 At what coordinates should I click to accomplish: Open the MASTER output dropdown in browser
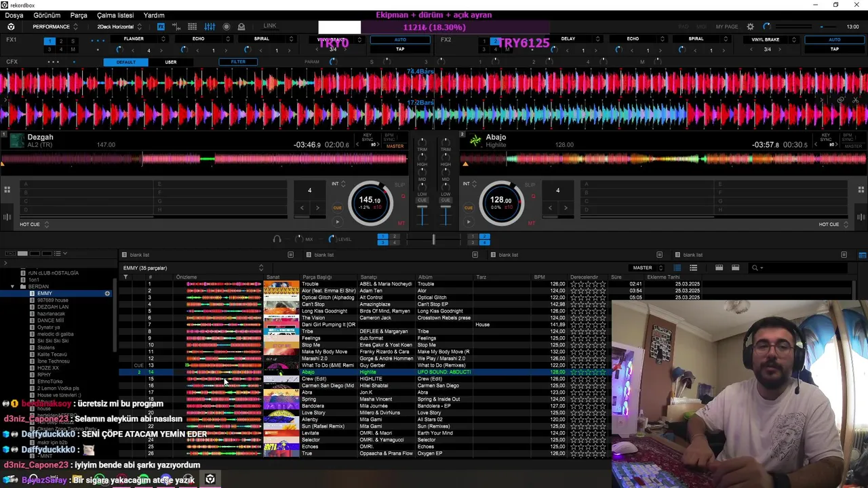click(647, 268)
